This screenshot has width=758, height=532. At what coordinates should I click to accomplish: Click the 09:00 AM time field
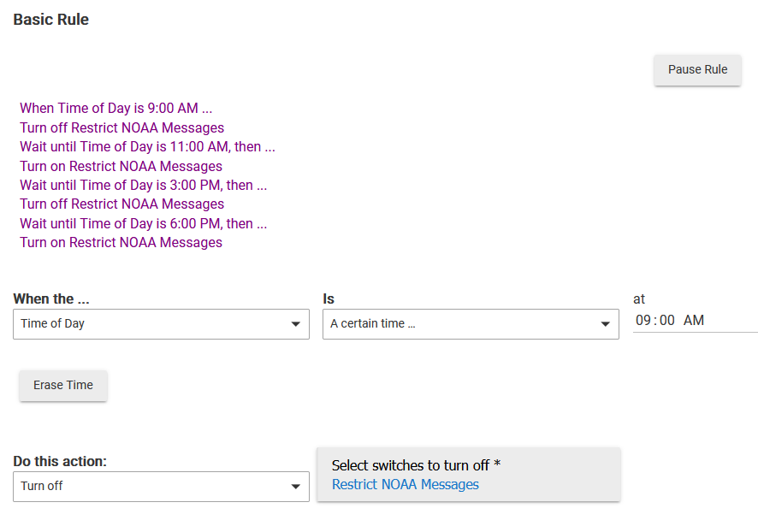coord(696,321)
